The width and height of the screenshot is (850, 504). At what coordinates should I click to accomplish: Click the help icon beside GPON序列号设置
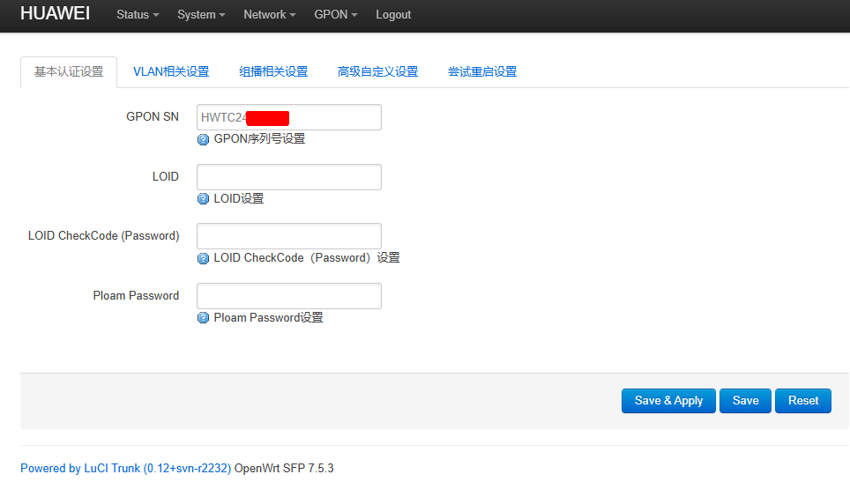pyautogui.click(x=204, y=140)
